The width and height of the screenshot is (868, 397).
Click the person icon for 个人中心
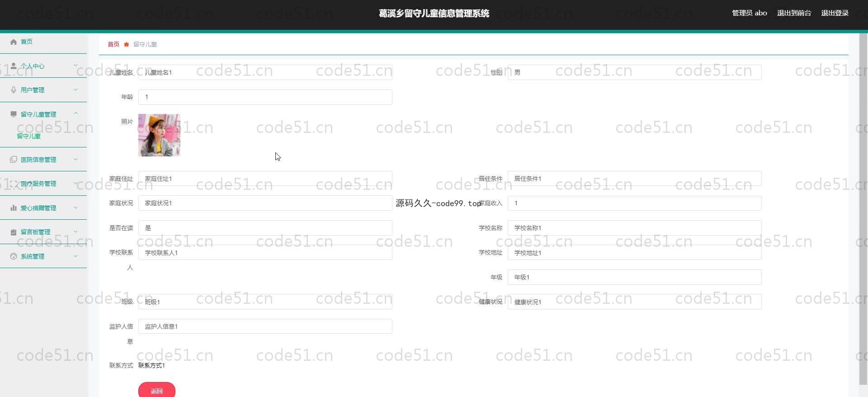point(14,66)
